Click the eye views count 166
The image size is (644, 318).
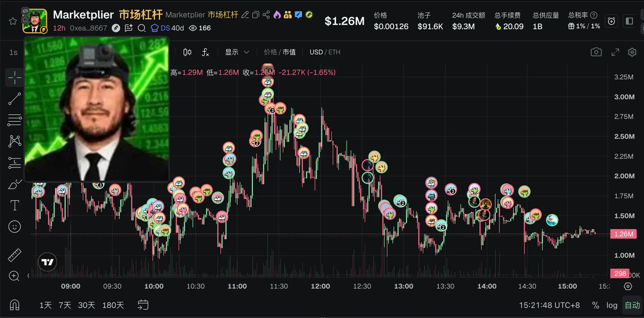tap(200, 28)
